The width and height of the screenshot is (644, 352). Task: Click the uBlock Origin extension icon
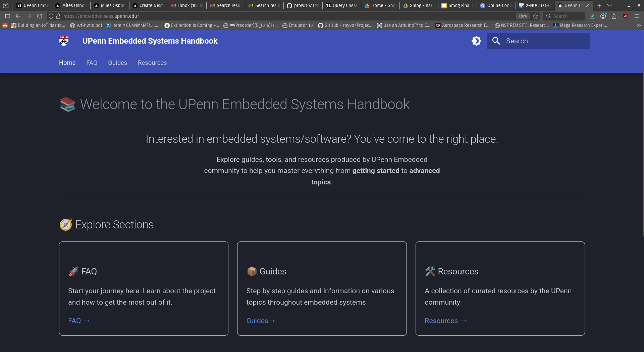(x=625, y=16)
